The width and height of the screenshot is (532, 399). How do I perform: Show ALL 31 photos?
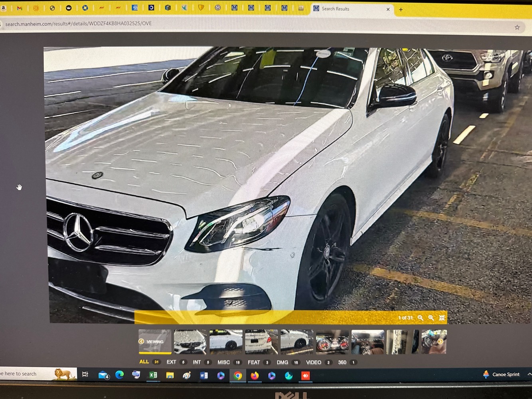[x=150, y=362]
